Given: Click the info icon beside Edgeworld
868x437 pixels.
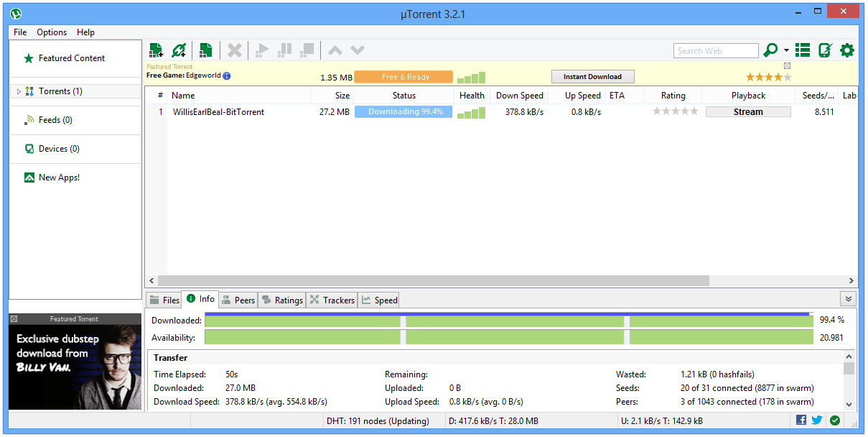Looking at the screenshot, I should pos(227,75).
